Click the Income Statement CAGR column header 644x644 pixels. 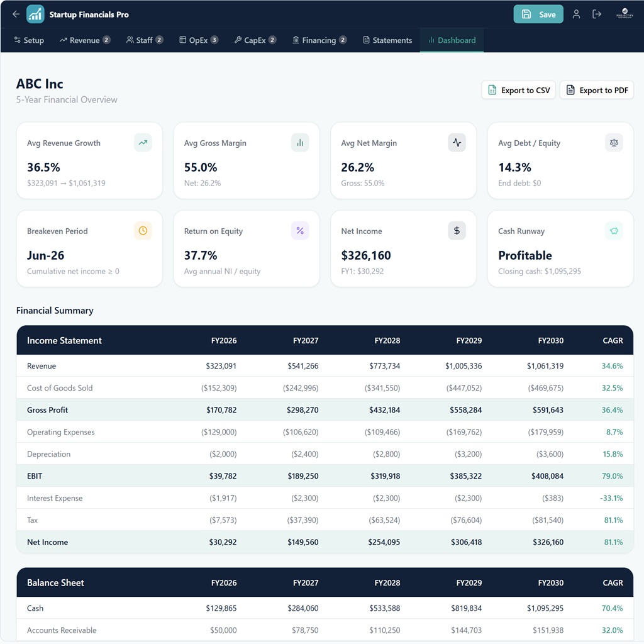(x=613, y=340)
